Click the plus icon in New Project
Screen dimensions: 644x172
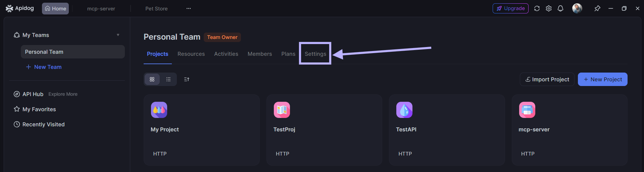[x=586, y=79]
